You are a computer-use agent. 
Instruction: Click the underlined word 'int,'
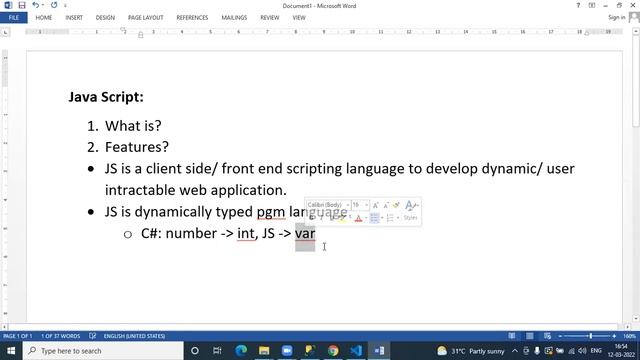pyautogui.click(x=247, y=233)
